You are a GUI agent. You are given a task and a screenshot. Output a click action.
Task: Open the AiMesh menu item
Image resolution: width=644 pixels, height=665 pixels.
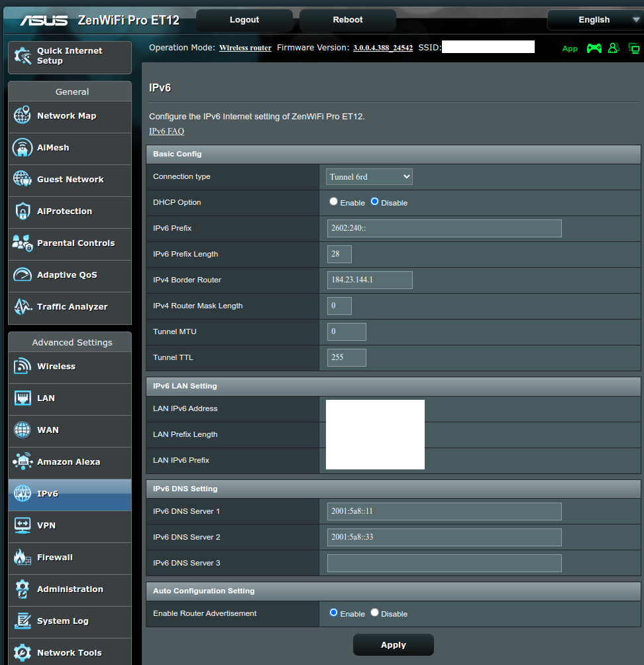70,148
